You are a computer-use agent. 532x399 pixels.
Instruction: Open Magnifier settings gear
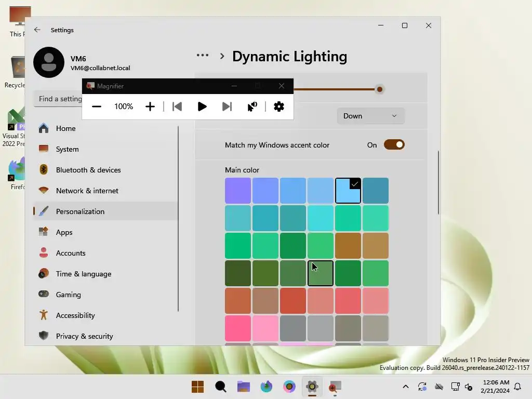pyautogui.click(x=279, y=107)
